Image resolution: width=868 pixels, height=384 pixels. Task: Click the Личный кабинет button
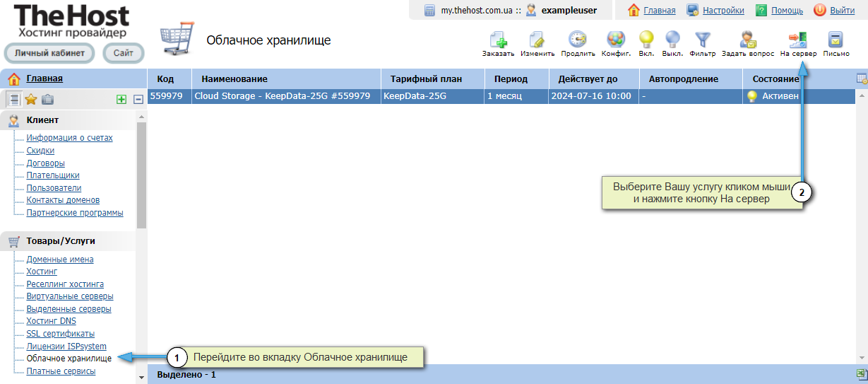tap(49, 53)
